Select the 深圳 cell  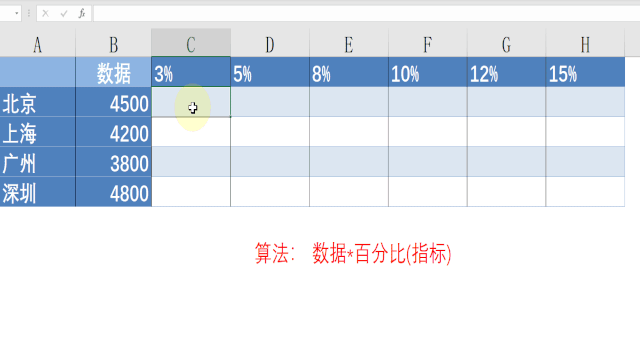(x=38, y=191)
